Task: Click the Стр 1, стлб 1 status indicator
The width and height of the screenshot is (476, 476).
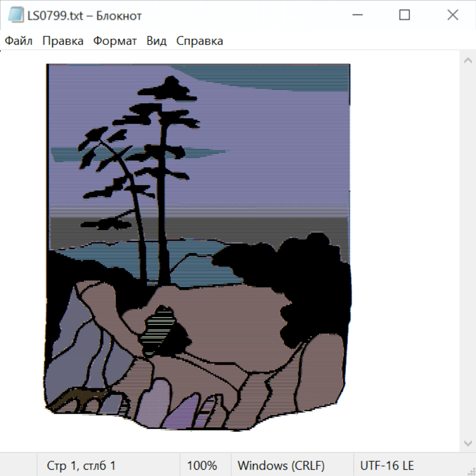Action: pyautogui.click(x=81, y=465)
